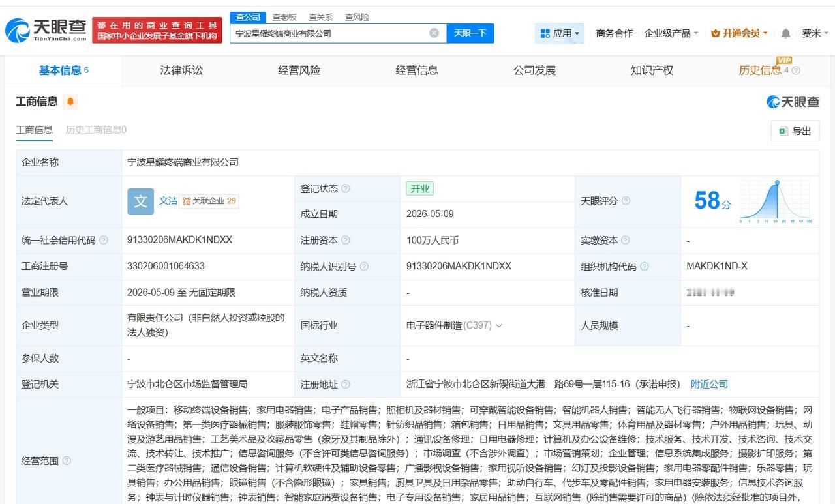Click the help icon next to 登记状态

click(x=346, y=188)
